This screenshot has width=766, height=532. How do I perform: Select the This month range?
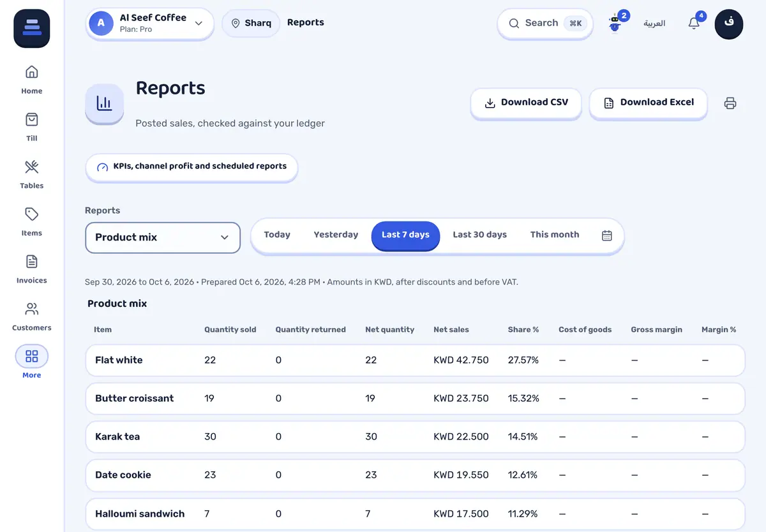555,235
